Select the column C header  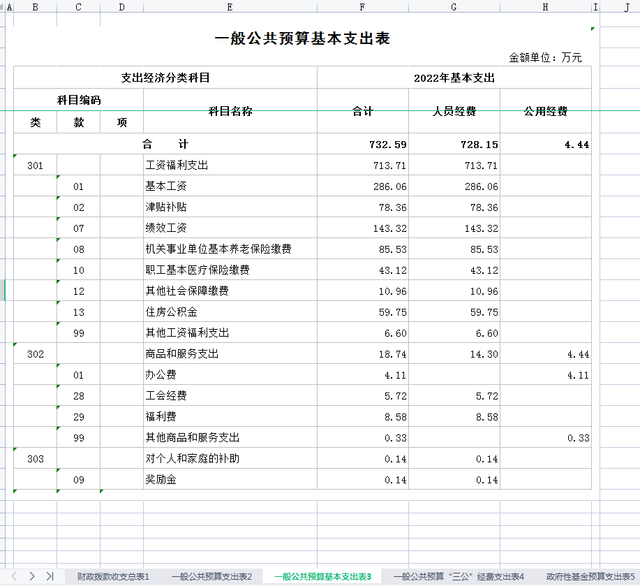[78, 7]
